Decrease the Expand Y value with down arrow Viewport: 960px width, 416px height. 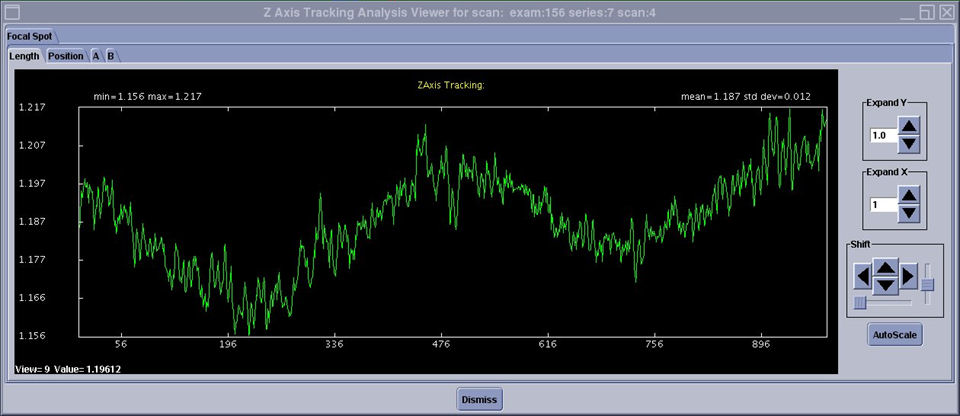coord(908,144)
